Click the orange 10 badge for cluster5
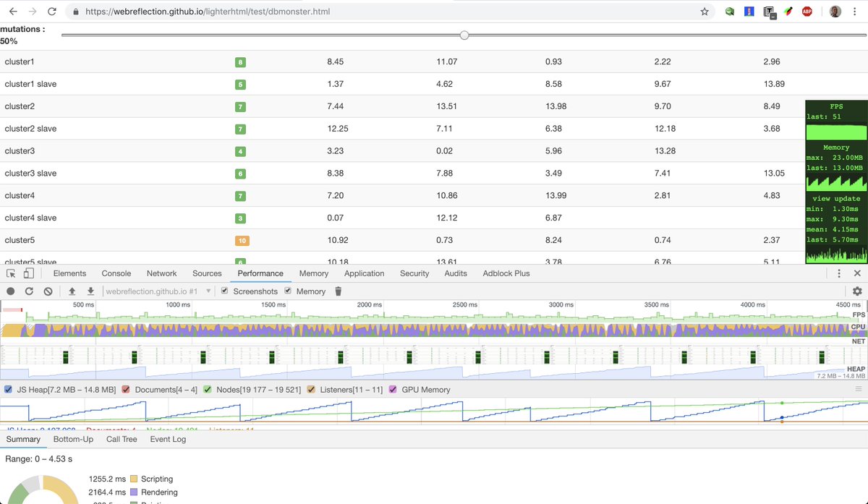868x504 pixels. tap(242, 240)
